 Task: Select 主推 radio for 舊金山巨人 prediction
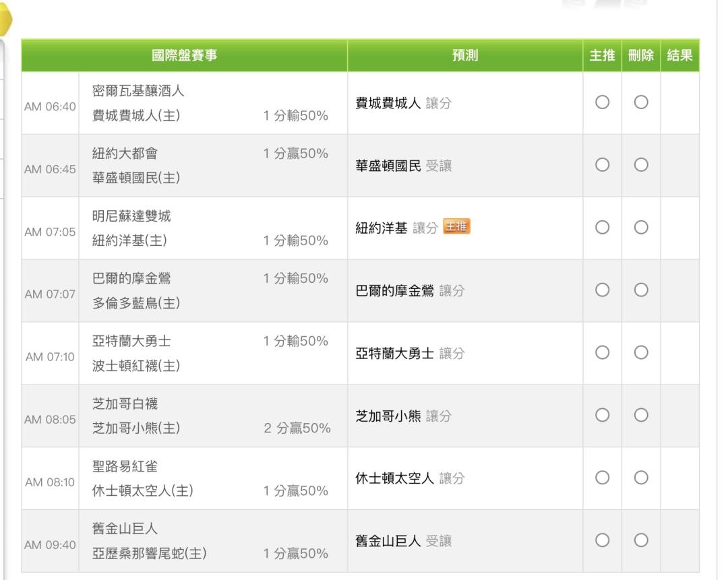(602, 540)
